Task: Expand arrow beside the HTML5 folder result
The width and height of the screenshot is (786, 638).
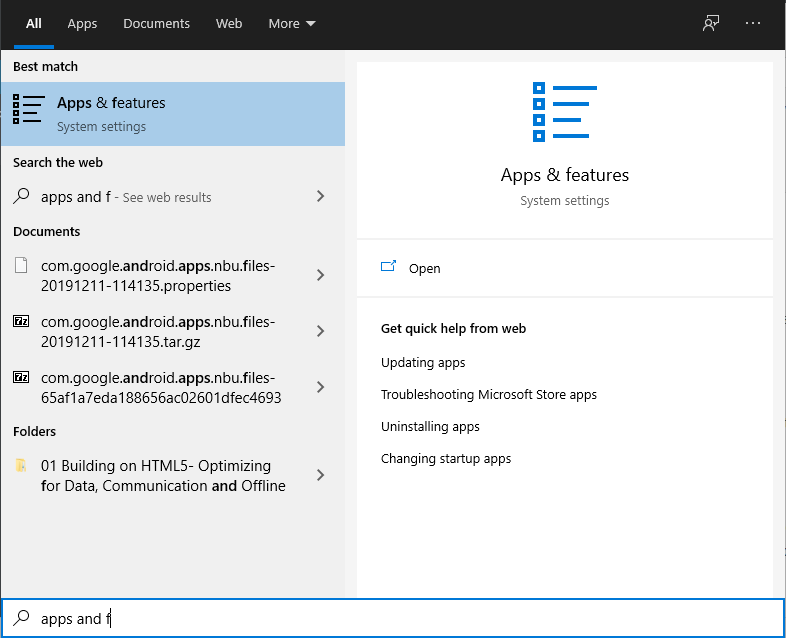Action: [x=320, y=475]
